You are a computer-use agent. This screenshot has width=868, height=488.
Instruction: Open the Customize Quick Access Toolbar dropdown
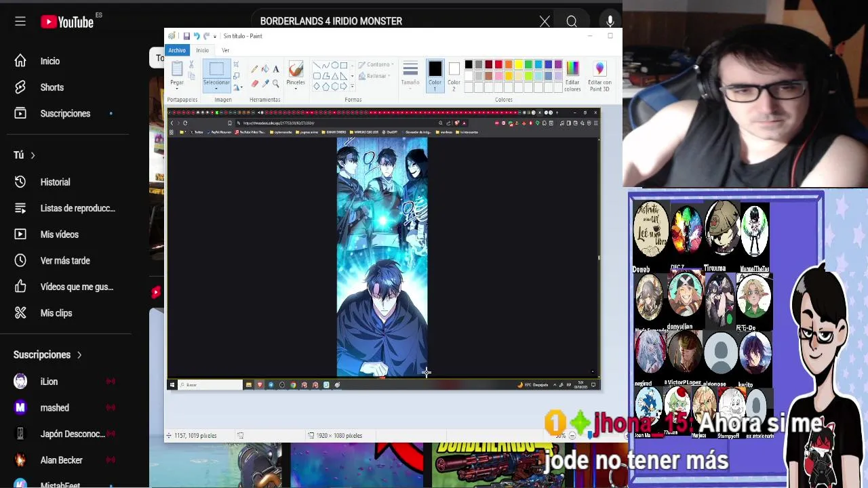(215, 37)
